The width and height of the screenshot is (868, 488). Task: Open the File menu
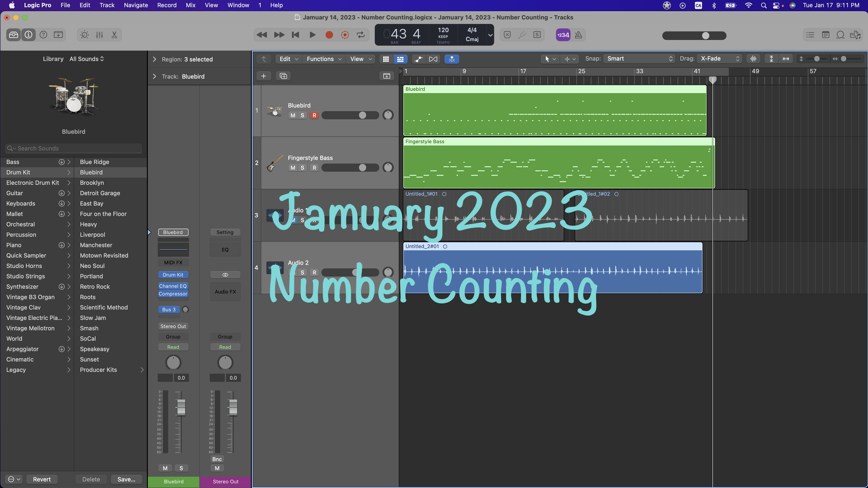click(65, 5)
